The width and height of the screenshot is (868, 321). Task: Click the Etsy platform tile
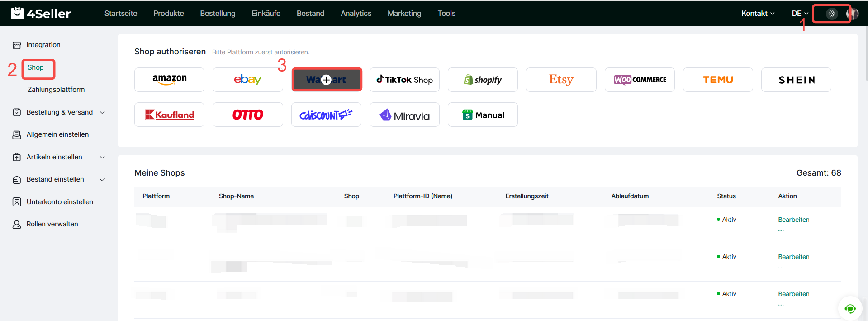click(x=561, y=80)
